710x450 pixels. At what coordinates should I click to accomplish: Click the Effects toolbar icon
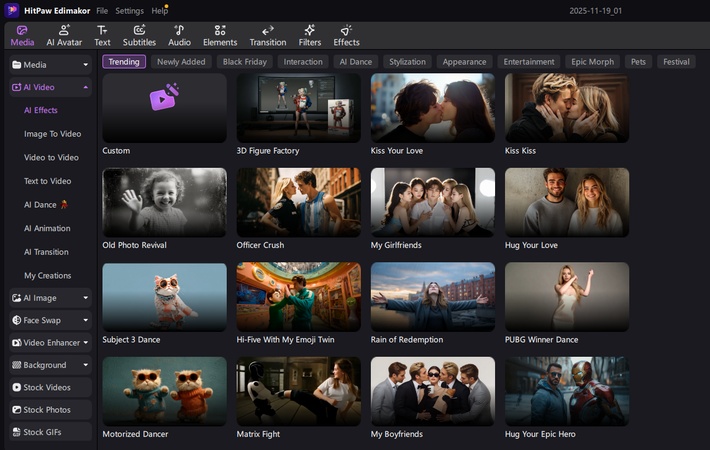point(346,30)
